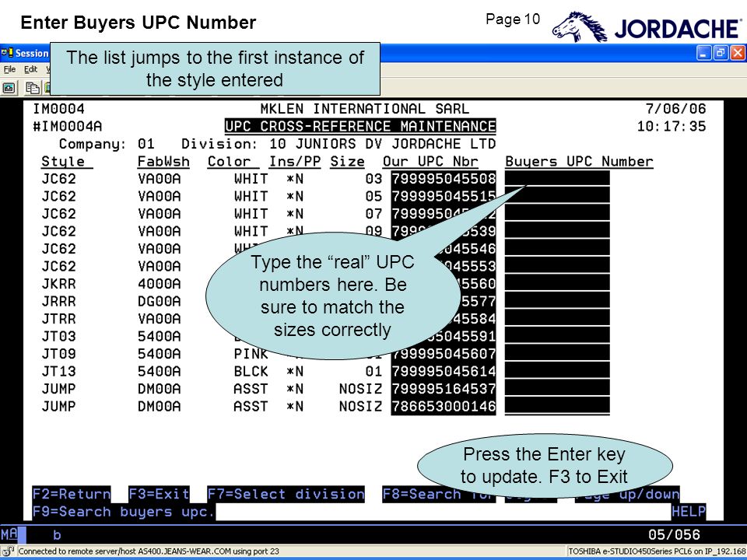
Task: Click the Buyers UPC Number column header
Action: click(x=579, y=162)
